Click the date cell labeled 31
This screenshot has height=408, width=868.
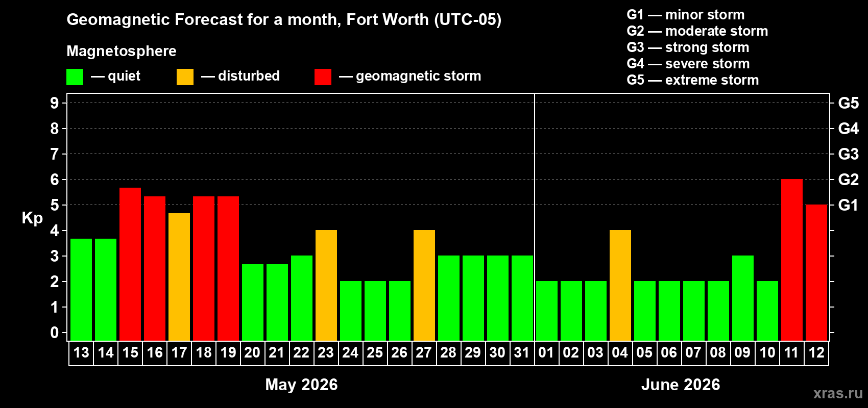[522, 353]
